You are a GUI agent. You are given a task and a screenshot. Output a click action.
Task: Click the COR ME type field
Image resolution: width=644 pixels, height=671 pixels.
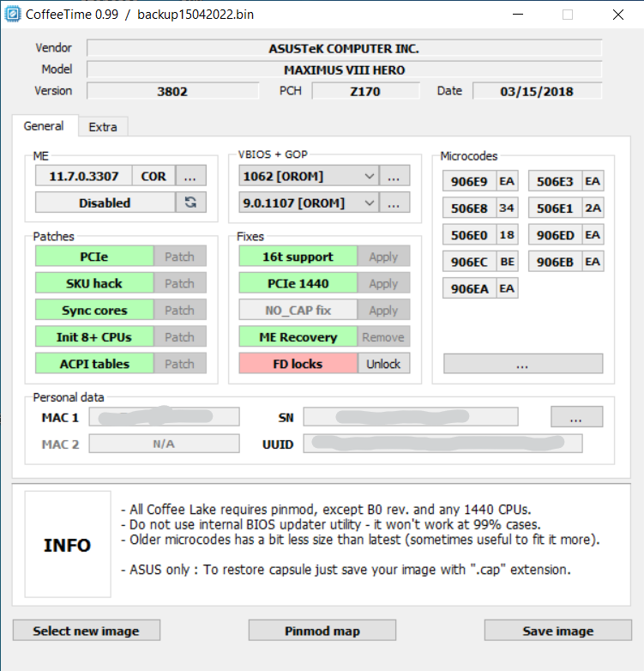153,176
